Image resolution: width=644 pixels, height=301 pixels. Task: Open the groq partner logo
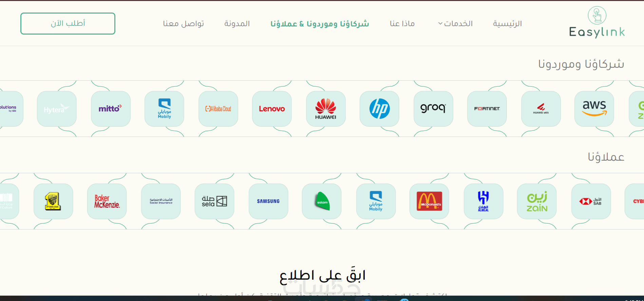(x=433, y=109)
